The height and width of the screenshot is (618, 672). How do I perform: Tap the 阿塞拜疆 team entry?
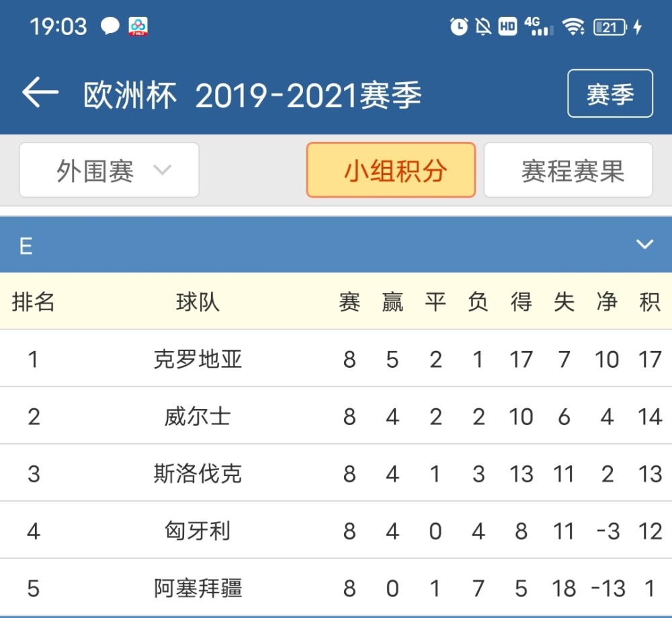pyautogui.click(x=198, y=588)
